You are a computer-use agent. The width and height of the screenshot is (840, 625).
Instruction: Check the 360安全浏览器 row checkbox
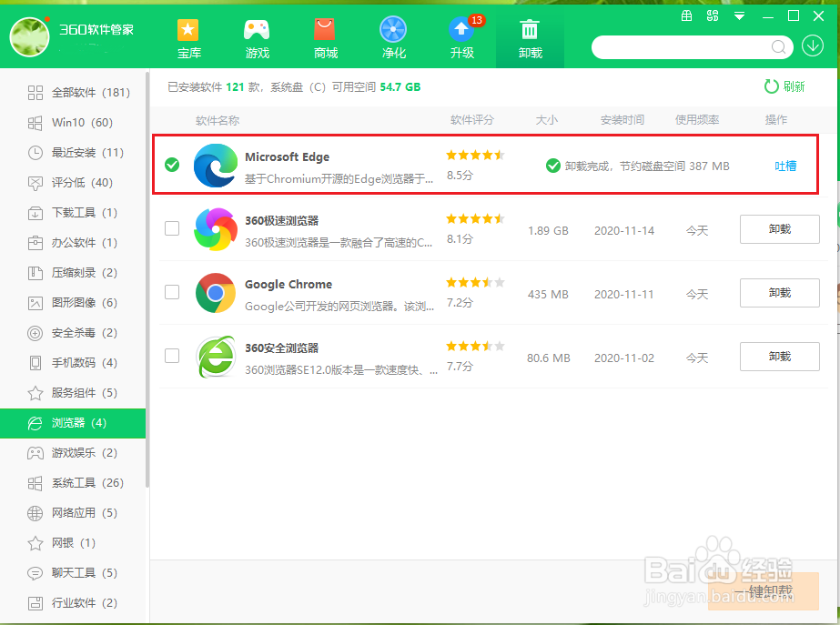pos(172,356)
